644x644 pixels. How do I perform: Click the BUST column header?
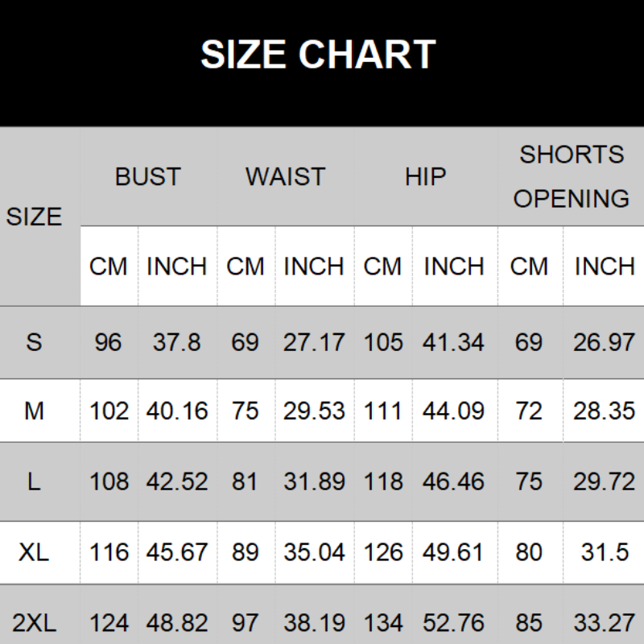click(148, 176)
